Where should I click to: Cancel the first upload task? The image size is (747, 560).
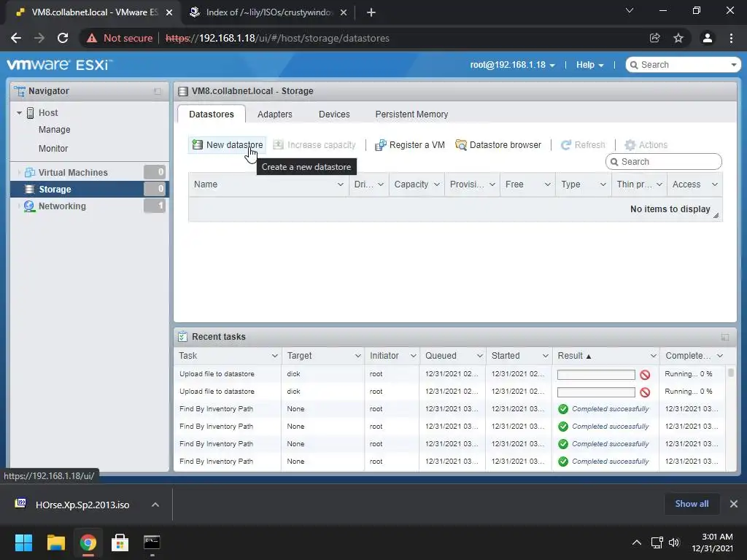point(645,375)
